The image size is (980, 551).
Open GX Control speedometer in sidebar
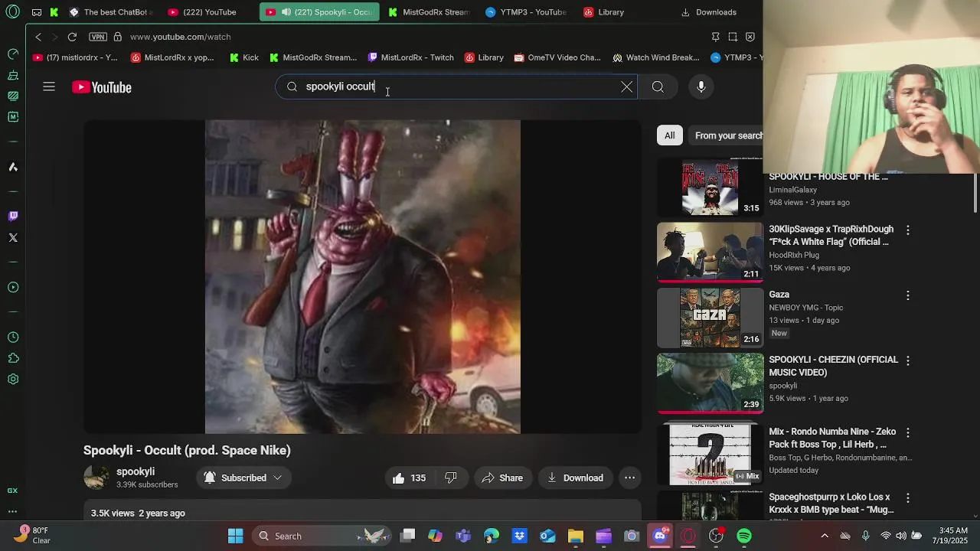click(x=13, y=54)
